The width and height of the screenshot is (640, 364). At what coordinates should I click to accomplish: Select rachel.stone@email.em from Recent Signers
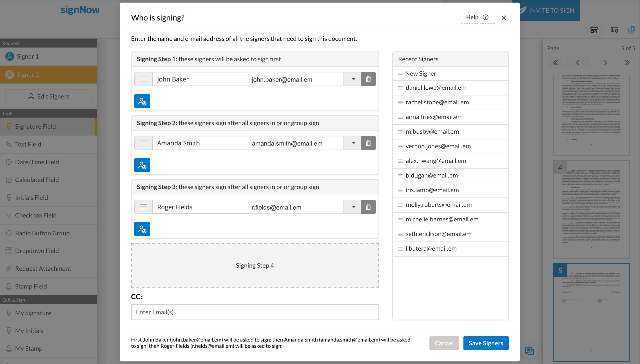click(x=437, y=102)
